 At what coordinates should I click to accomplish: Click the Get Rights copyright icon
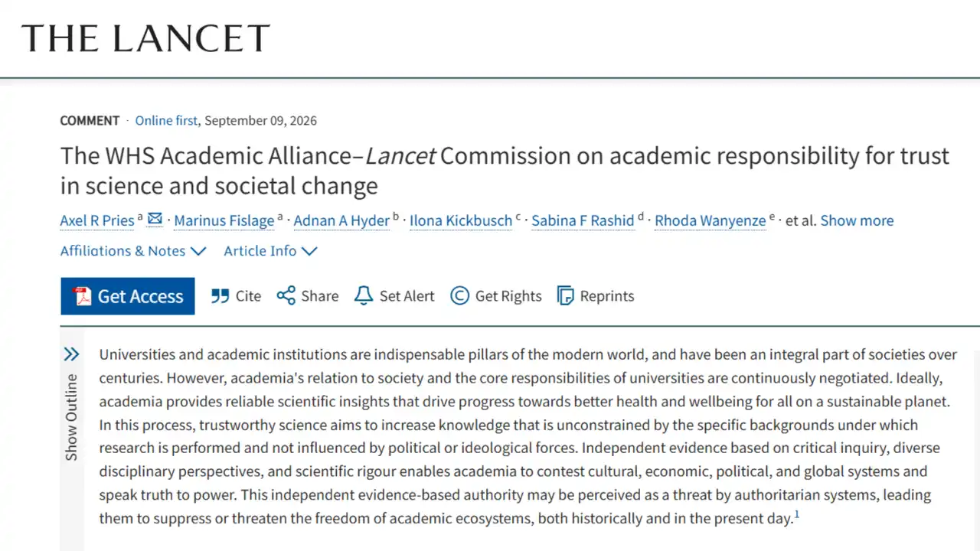click(459, 296)
